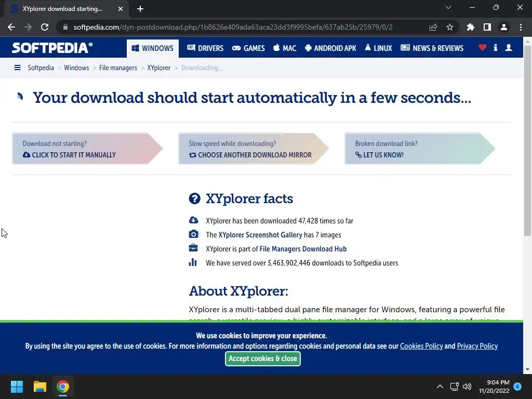532x399 pixels.
Task: Go to XYplorer breadcrumb link
Action: click(159, 68)
